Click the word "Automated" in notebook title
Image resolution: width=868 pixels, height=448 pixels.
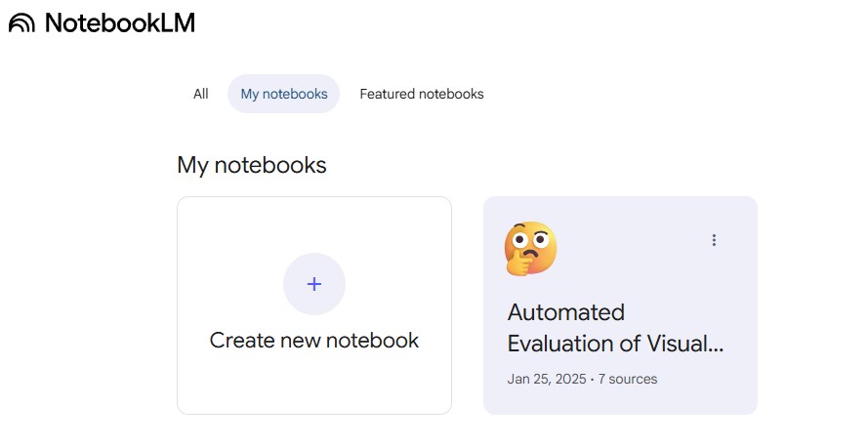(x=565, y=312)
